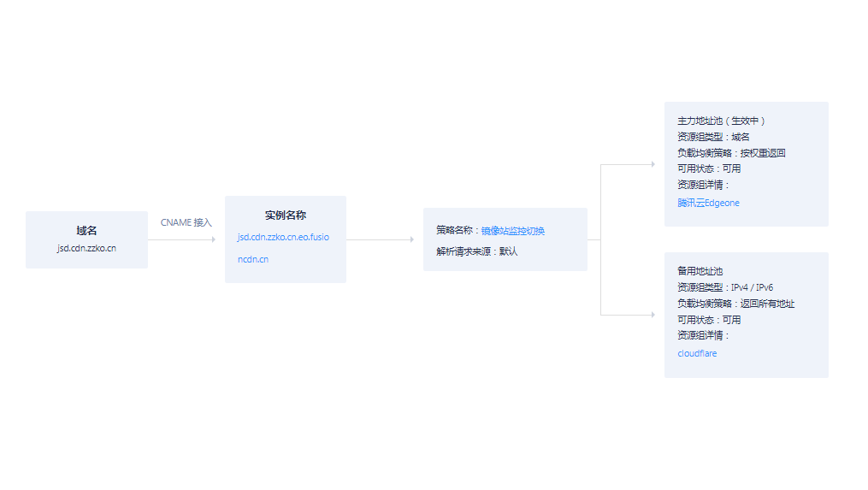Click the 策略名称 label

coord(456,231)
